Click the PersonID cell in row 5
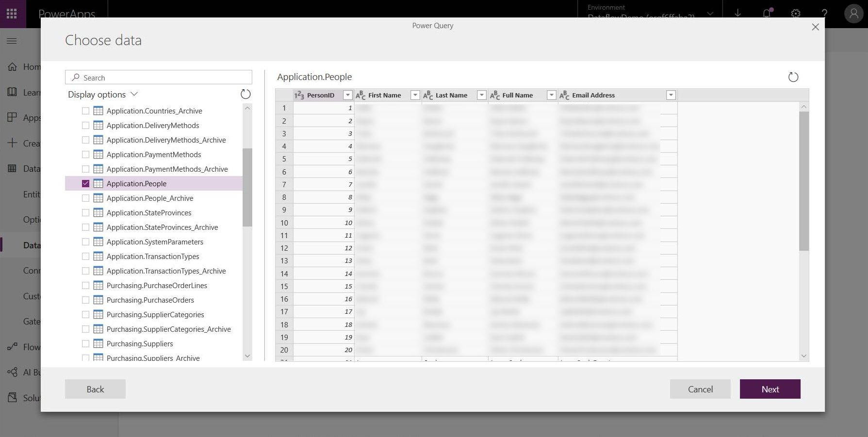Screen dimensions: 868x437 pyautogui.click(x=324, y=159)
